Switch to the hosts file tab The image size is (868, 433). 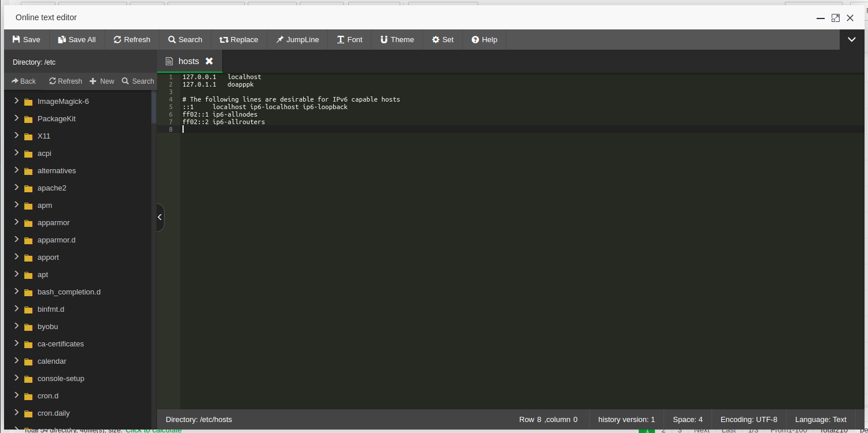click(x=188, y=61)
